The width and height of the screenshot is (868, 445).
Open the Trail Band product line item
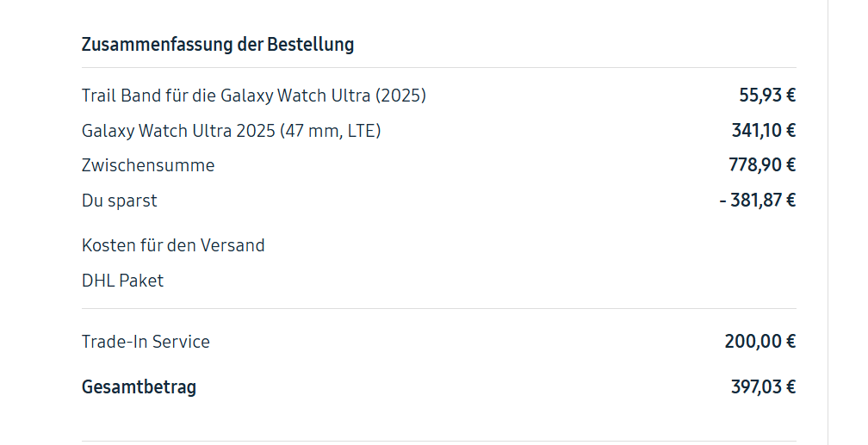(253, 96)
